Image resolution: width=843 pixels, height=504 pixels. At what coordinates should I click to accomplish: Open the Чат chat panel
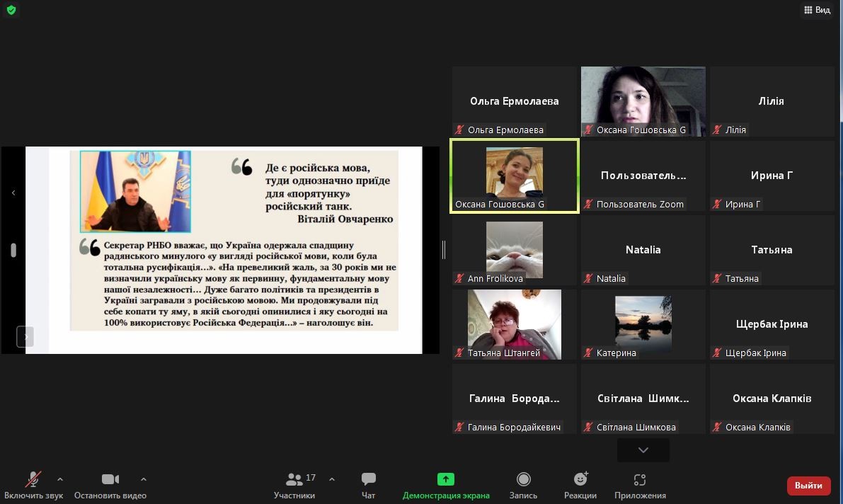[x=368, y=486]
